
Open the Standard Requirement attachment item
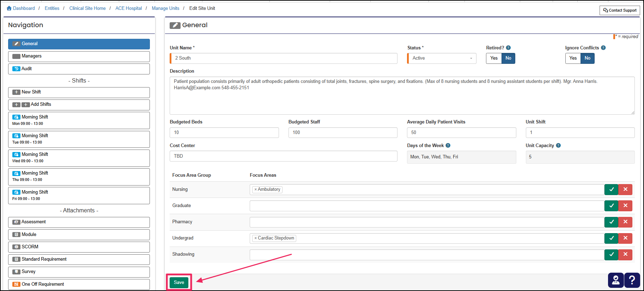[x=79, y=260]
